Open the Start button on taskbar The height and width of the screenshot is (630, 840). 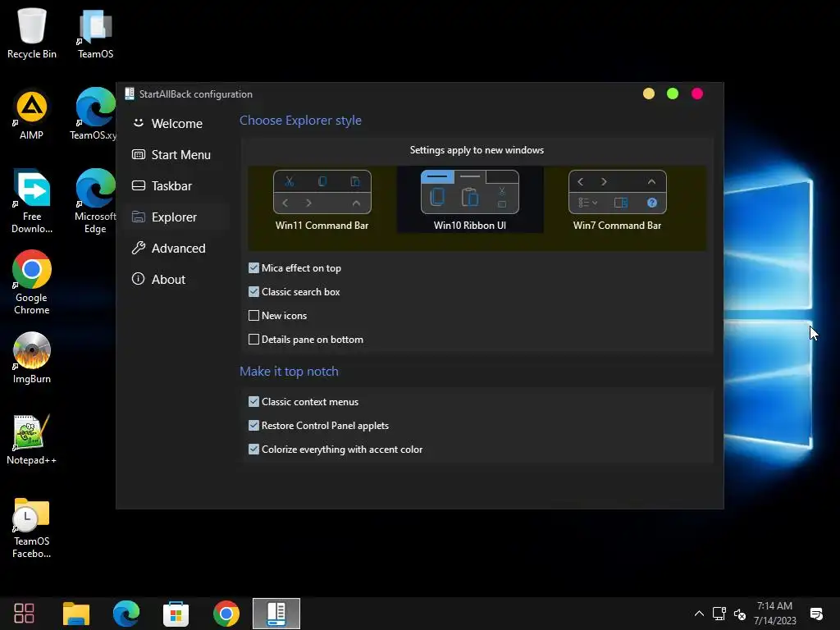24,614
